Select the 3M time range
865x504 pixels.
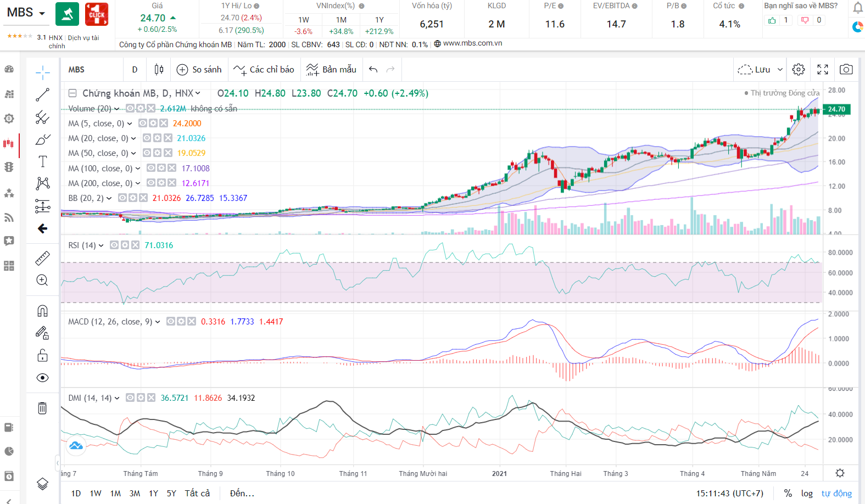(135, 493)
